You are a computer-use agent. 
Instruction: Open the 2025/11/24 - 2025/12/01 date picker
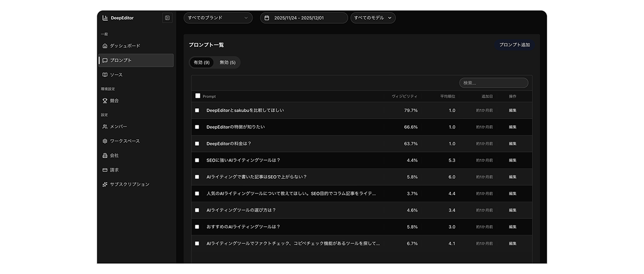[x=304, y=18]
